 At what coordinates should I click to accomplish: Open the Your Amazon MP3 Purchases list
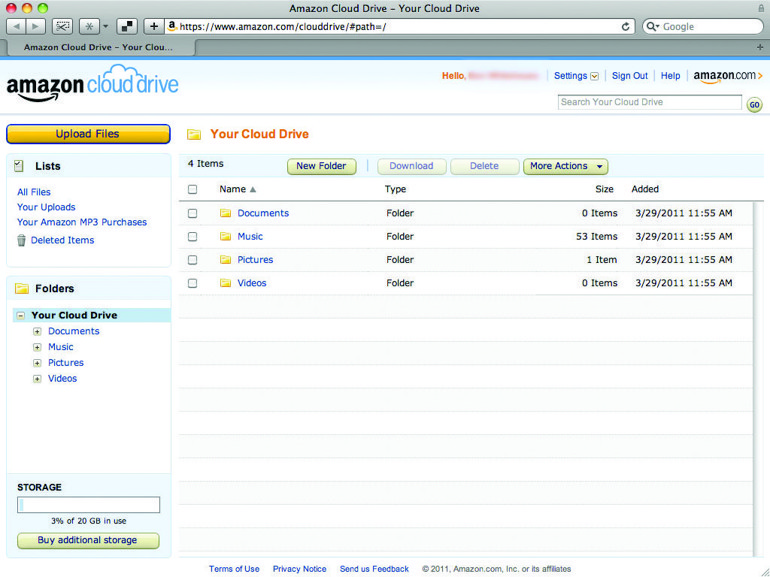(x=82, y=222)
